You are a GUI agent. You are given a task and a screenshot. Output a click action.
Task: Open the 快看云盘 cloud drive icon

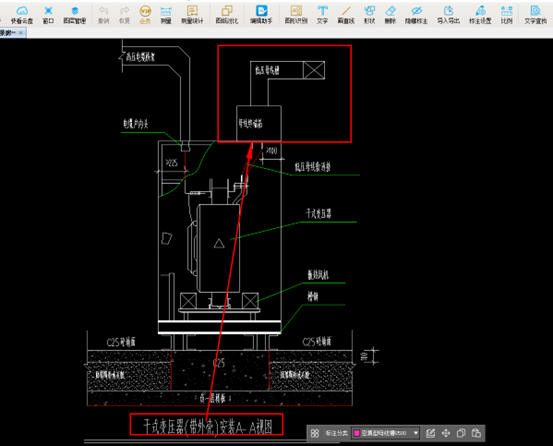coord(22,15)
